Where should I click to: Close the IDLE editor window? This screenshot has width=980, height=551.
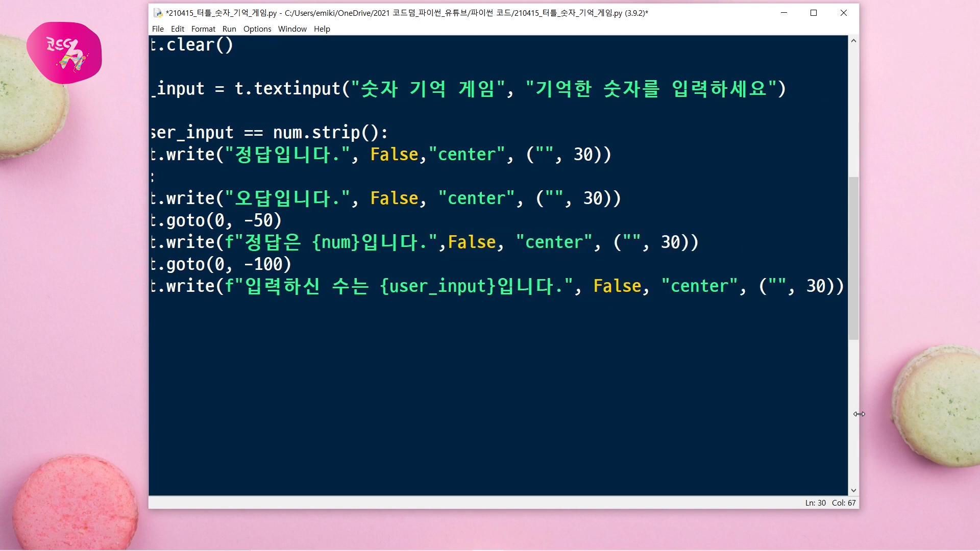[x=844, y=13]
